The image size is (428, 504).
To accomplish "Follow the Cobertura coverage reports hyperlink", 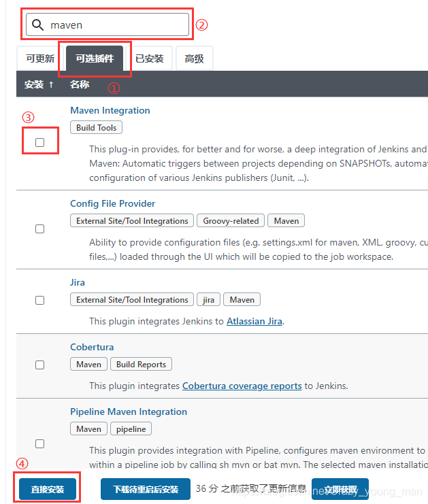I will coord(242,386).
